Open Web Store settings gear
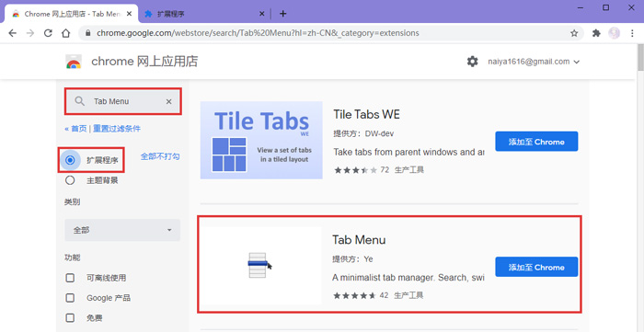Screen dimensions: 644x332 tap(473, 62)
